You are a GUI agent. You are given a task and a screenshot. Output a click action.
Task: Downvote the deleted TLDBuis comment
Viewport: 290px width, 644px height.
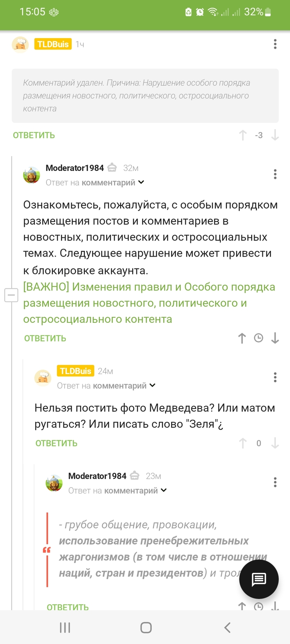(x=275, y=135)
